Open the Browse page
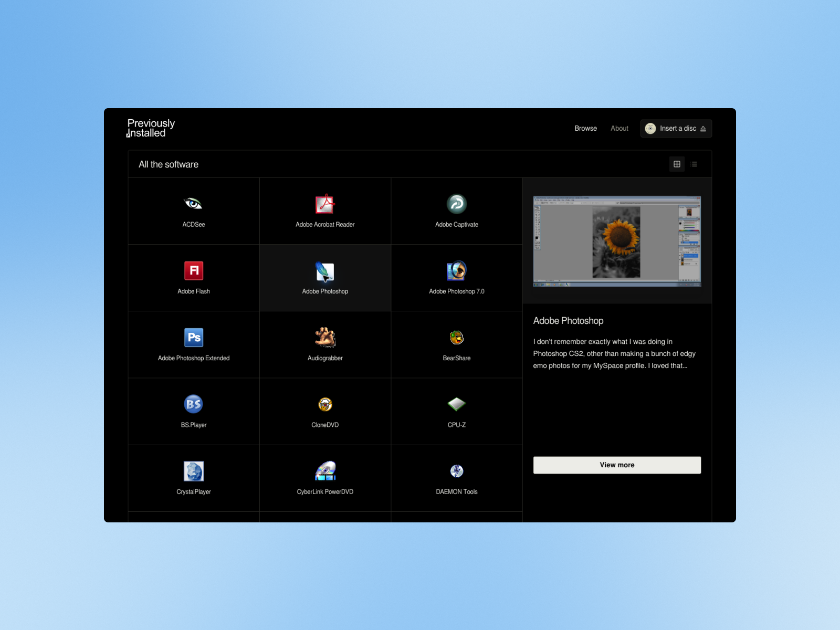 [585, 129]
